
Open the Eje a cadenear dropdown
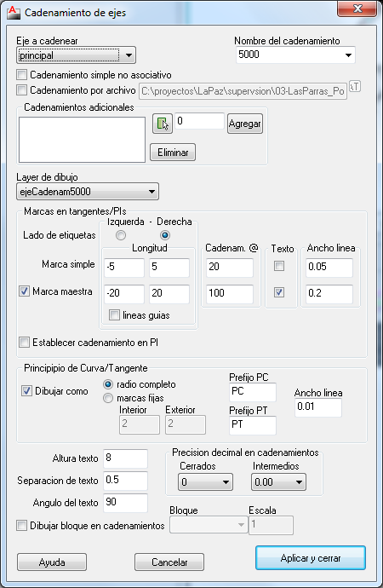76,55
